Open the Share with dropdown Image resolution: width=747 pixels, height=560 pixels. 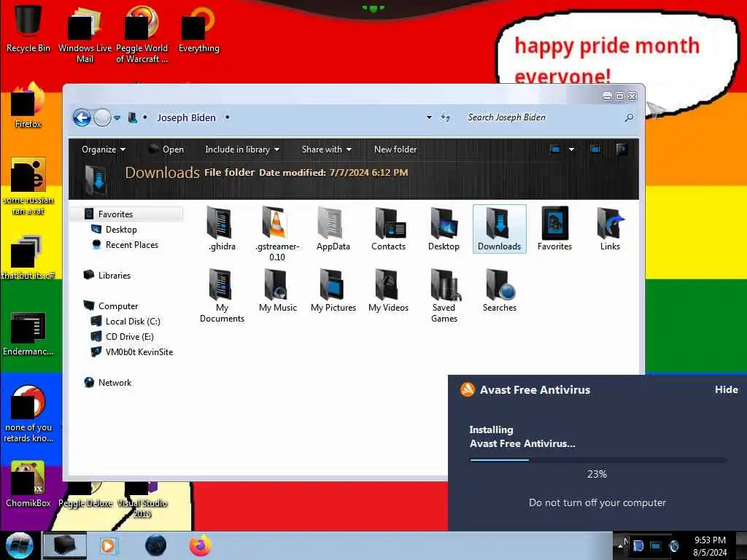click(x=326, y=149)
